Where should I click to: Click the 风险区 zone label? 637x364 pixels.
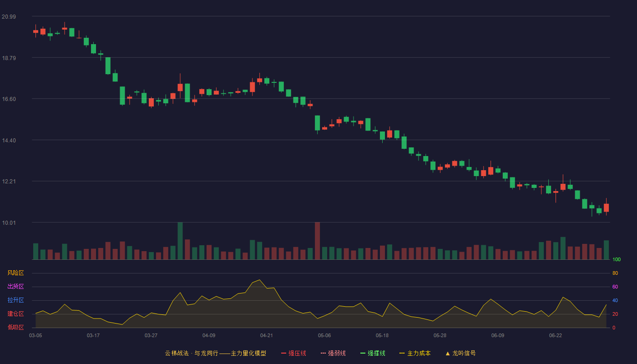click(x=15, y=273)
